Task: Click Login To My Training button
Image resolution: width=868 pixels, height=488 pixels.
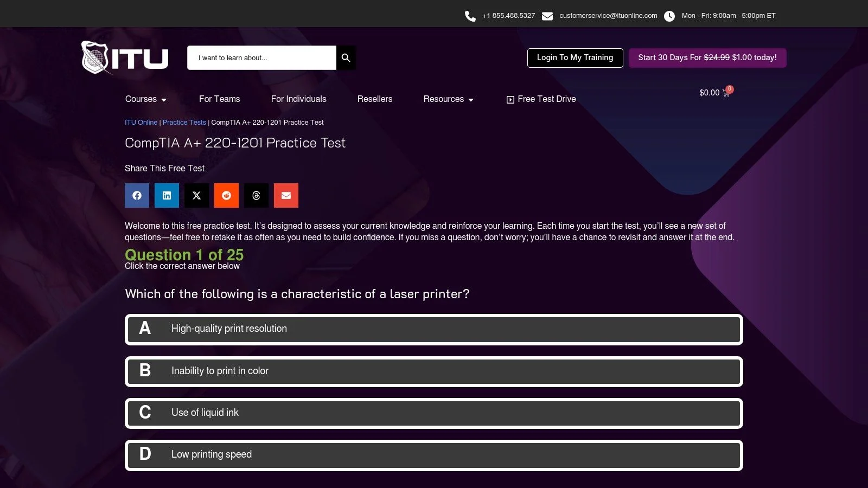Action: point(575,58)
